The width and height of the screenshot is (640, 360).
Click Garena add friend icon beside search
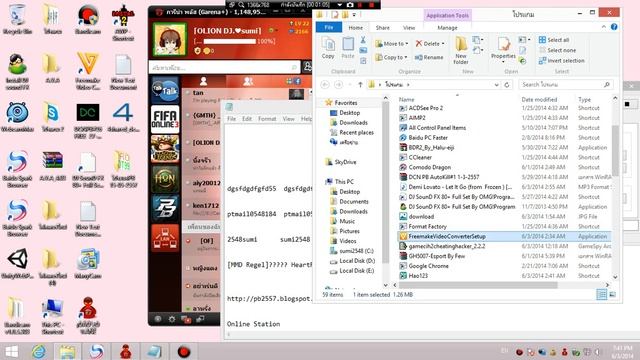click(x=307, y=67)
